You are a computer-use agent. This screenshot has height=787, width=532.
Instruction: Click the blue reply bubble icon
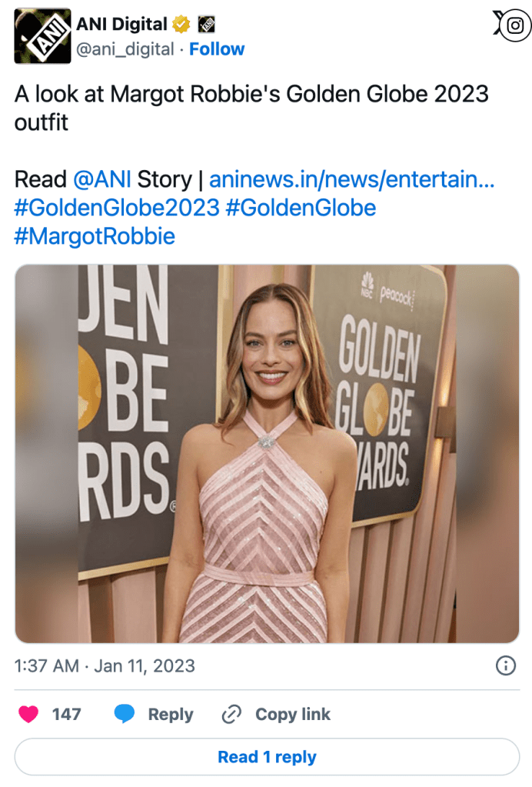[x=125, y=714]
